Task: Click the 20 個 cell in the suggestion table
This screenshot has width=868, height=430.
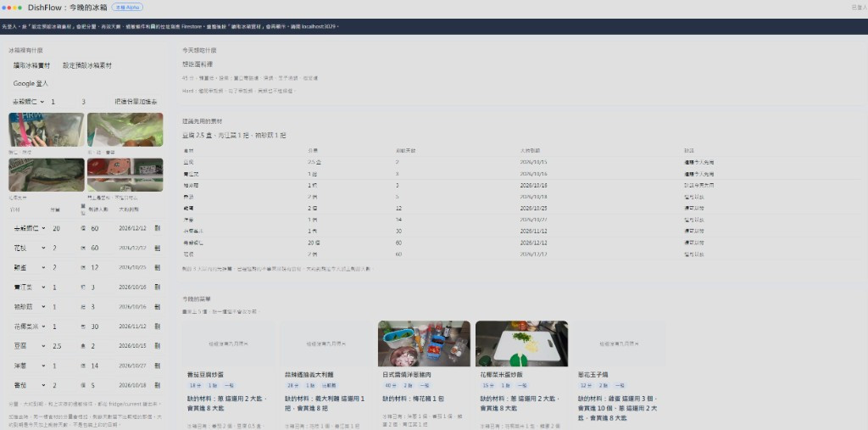Action: click(x=314, y=243)
